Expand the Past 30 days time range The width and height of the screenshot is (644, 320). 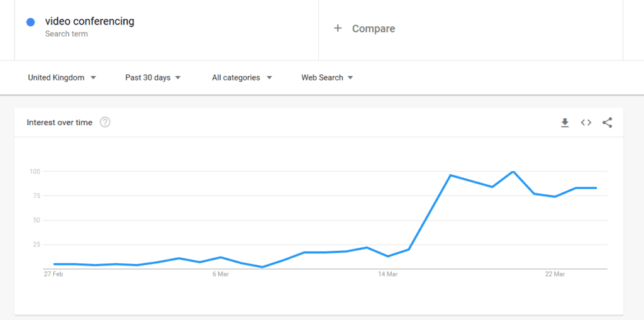tap(153, 78)
